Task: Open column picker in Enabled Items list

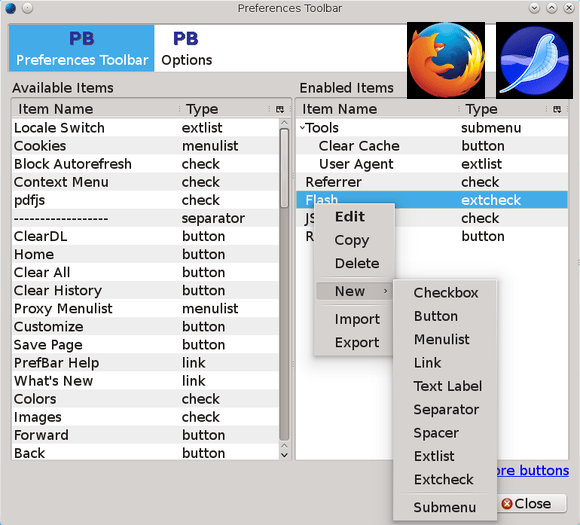Action: pos(557,109)
